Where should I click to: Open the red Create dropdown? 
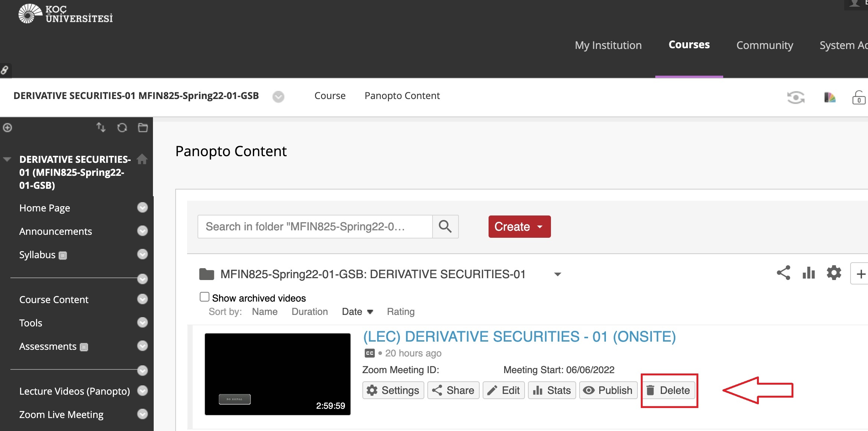click(x=519, y=226)
